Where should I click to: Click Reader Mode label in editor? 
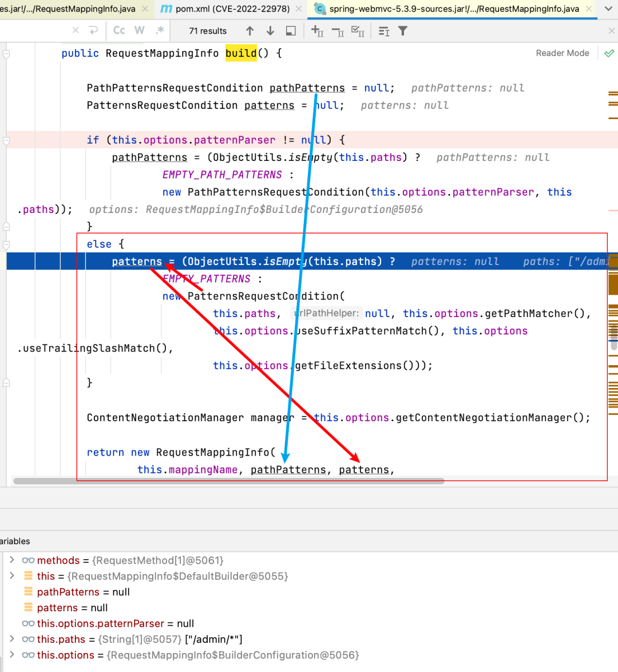click(562, 53)
